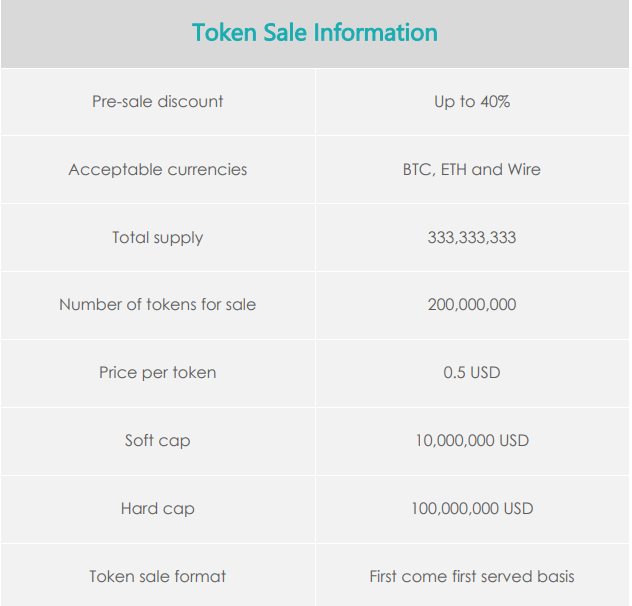The width and height of the screenshot is (632, 606).
Task: Click the Up to 40% value
Action: pos(472,102)
